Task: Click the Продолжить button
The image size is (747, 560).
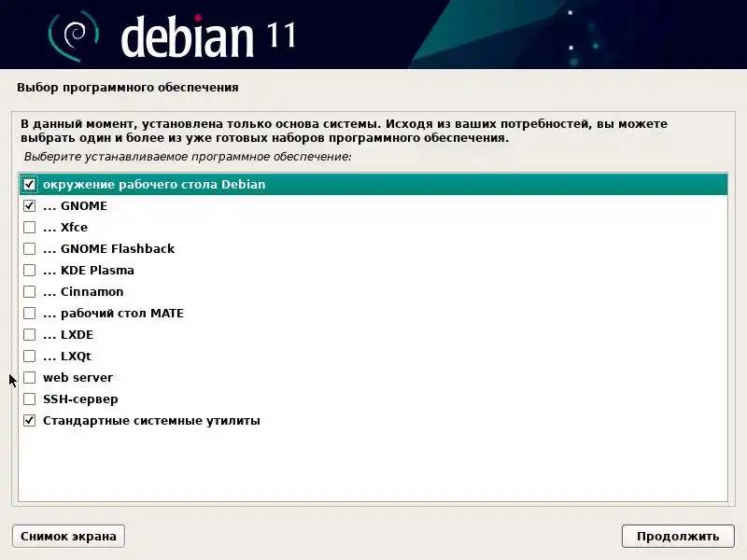Action: (x=678, y=536)
